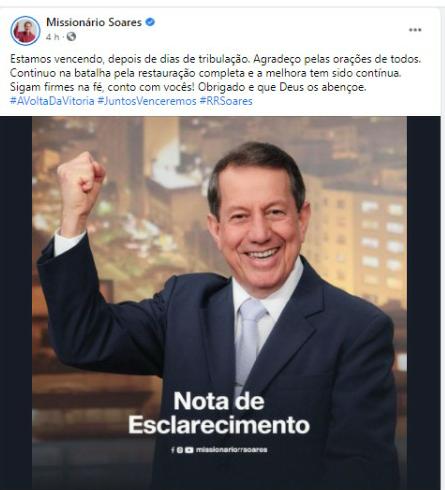
Task: Open the #RRSoares hashtag
Action: (x=226, y=101)
